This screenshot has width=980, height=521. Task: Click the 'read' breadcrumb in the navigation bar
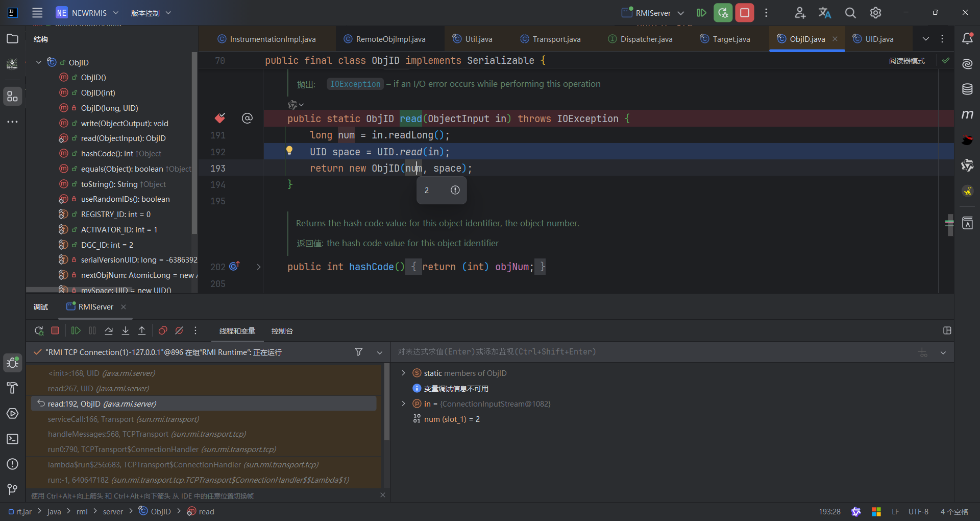tap(201, 511)
